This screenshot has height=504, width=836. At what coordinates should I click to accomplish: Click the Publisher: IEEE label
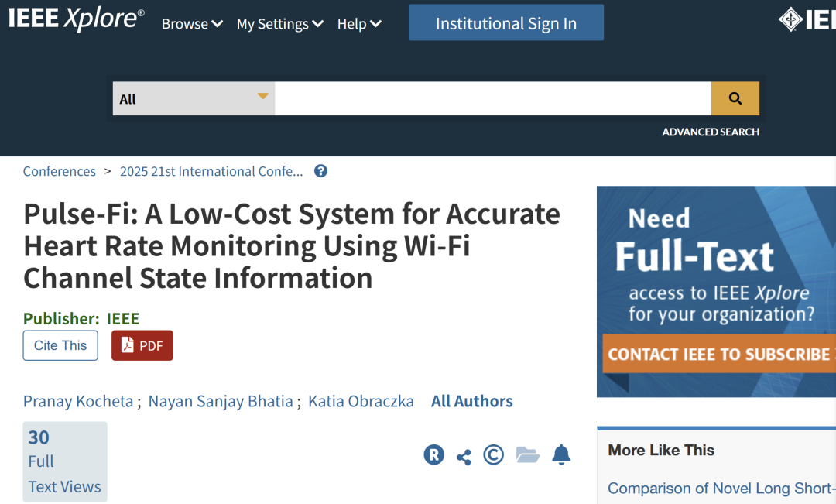pyautogui.click(x=81, y=318)
